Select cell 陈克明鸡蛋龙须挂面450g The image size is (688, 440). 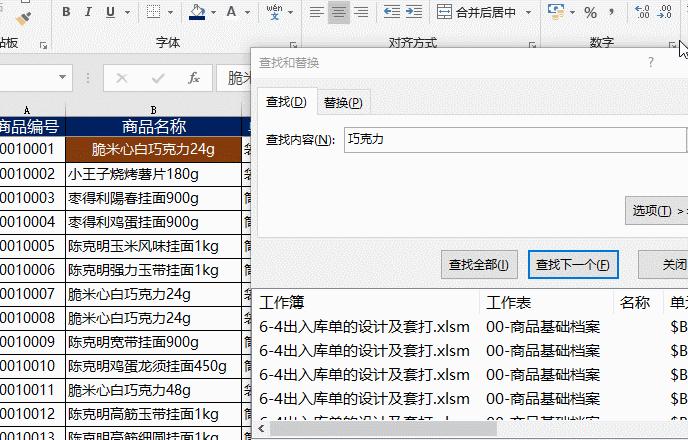[x=154, y=366]
